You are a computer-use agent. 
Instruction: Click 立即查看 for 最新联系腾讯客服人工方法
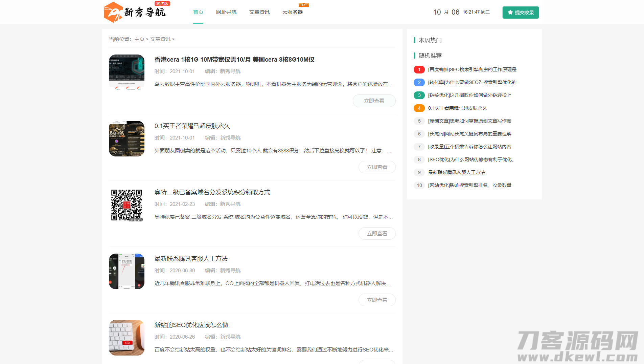pyautogui.click(x=377, y=300)
